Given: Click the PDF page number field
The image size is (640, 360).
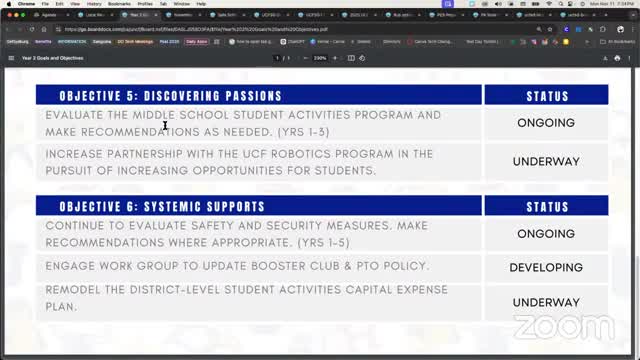Looking at the screenshot, I should [x=277, y=58].
